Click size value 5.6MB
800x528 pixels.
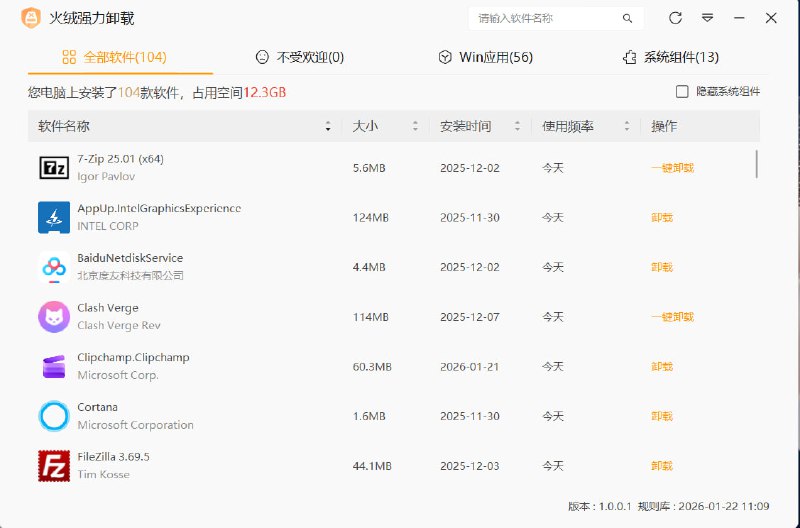coord(369,168)
